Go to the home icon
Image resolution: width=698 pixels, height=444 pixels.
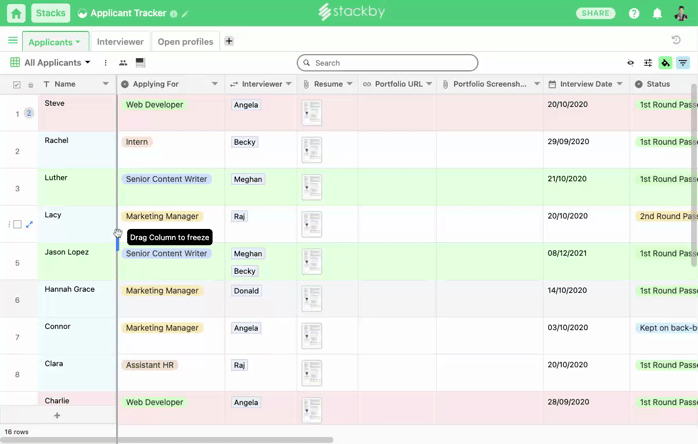pos(16,13)
